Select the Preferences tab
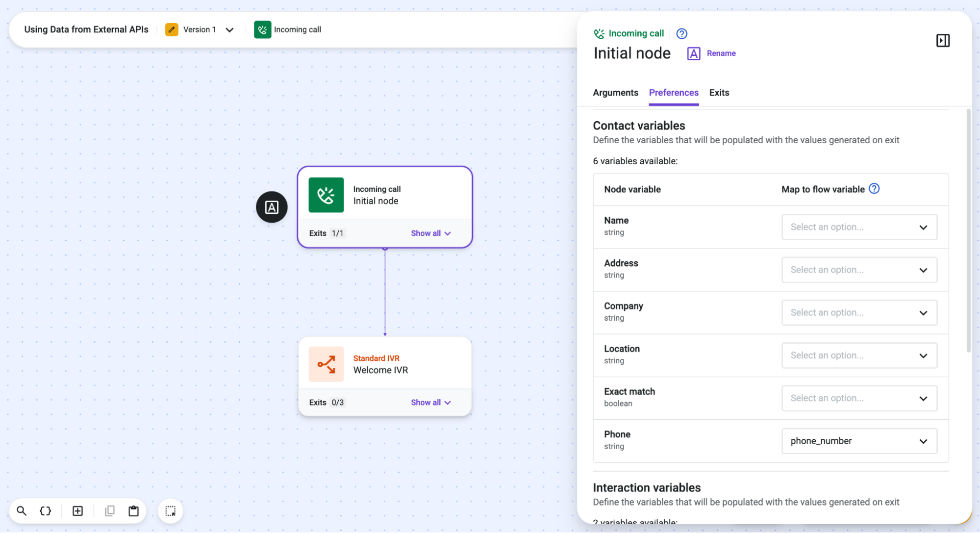Viewport: 980px width, 533px height. coord(673,93)
